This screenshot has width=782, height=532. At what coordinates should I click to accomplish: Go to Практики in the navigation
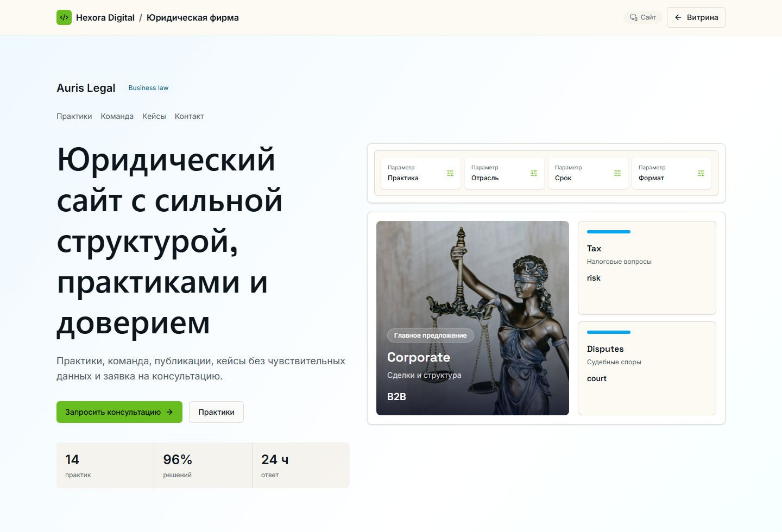[74, 116]
